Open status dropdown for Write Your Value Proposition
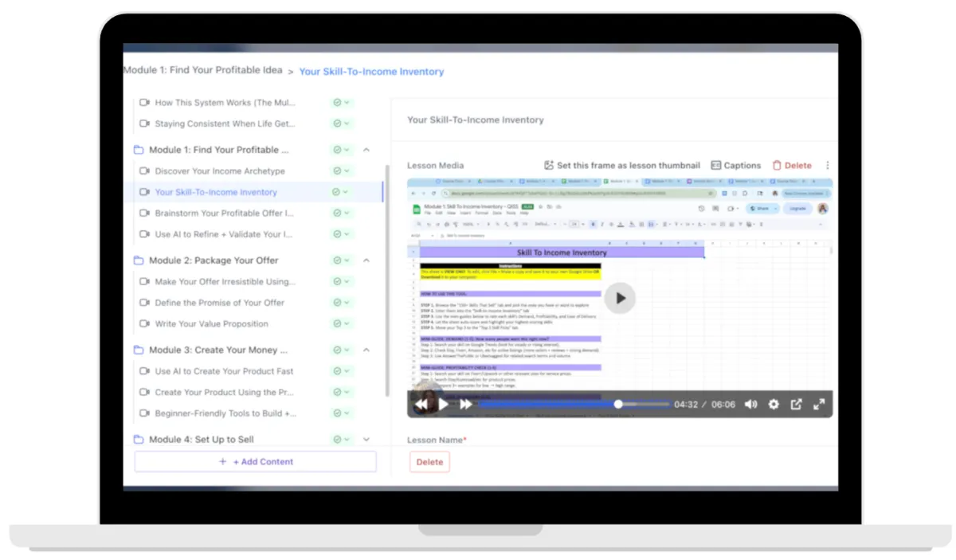Screen dimensions: 956x560 pos(342,324)
